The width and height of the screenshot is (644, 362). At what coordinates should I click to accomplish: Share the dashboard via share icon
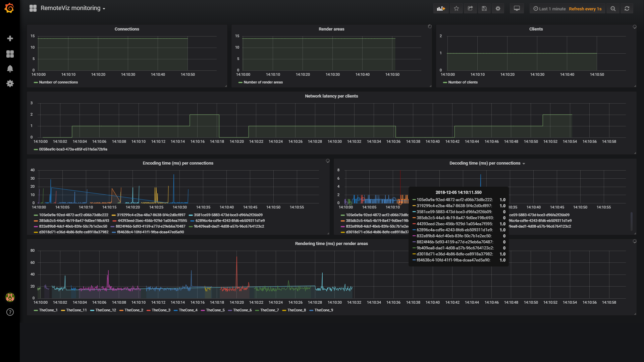[470, 9]
